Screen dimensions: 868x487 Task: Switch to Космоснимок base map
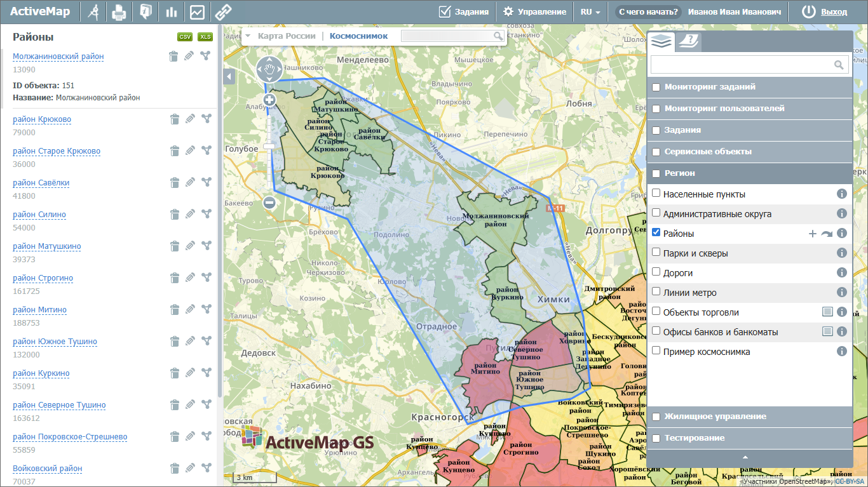coord(358,36)
